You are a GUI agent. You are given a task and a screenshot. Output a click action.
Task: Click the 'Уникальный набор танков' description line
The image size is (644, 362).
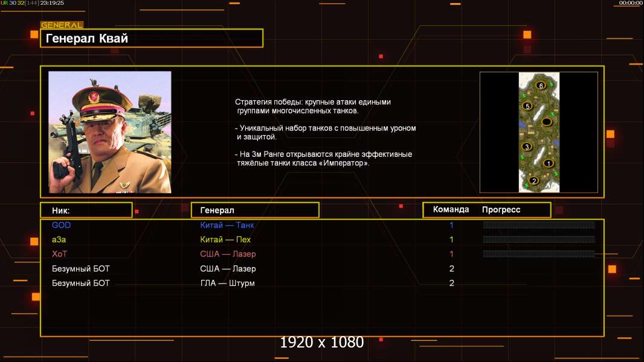[x=325, y=128]
